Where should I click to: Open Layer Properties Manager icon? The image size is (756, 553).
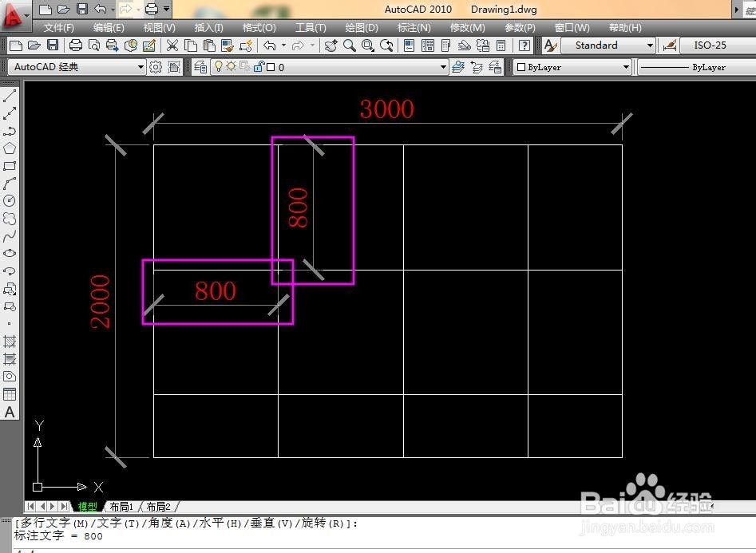[x=200, y=67]
